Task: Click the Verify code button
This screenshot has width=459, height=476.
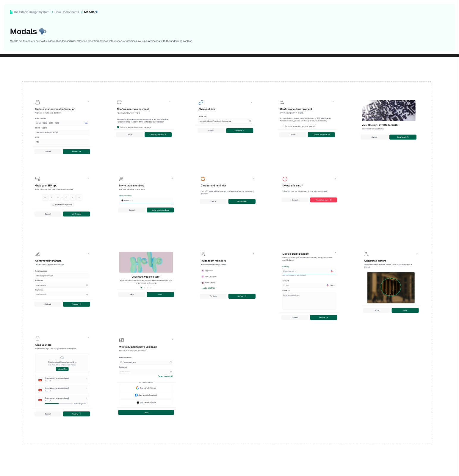Action: [76, 214]
